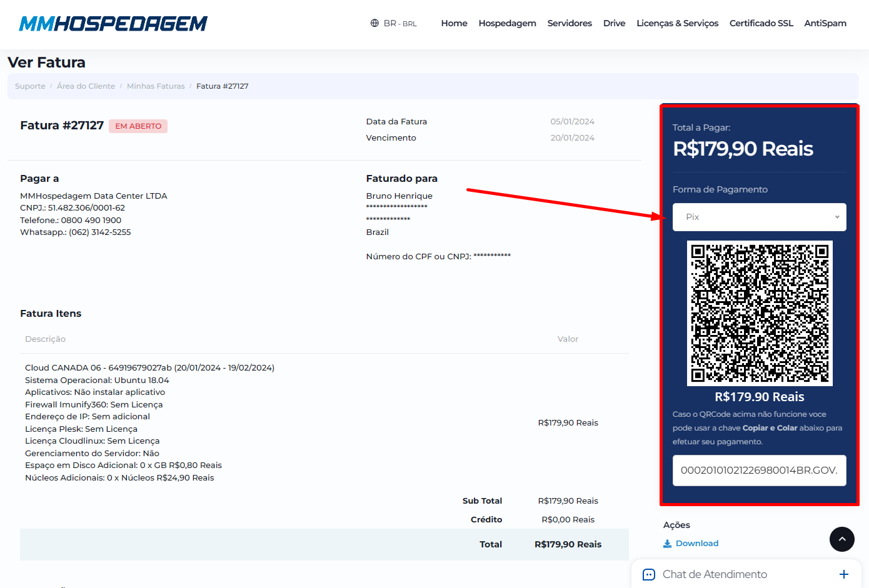Image resolution: width=869 pixels, height=588 pixels.
Task: Click the Crédito value R$0,00 Reais
Action: tap(568, 520)
